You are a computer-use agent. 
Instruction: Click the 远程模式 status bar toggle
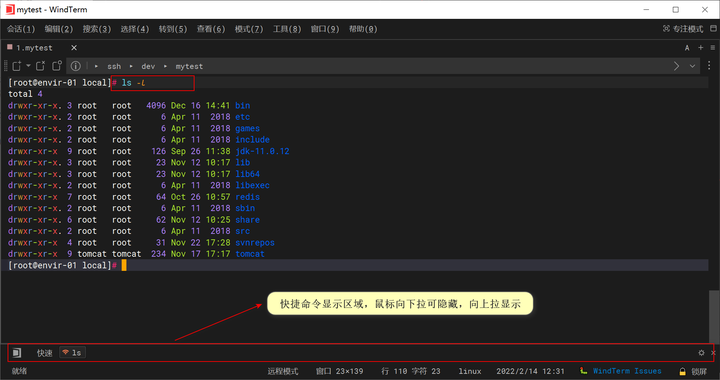pyautogui.click(x=283, y=371)
